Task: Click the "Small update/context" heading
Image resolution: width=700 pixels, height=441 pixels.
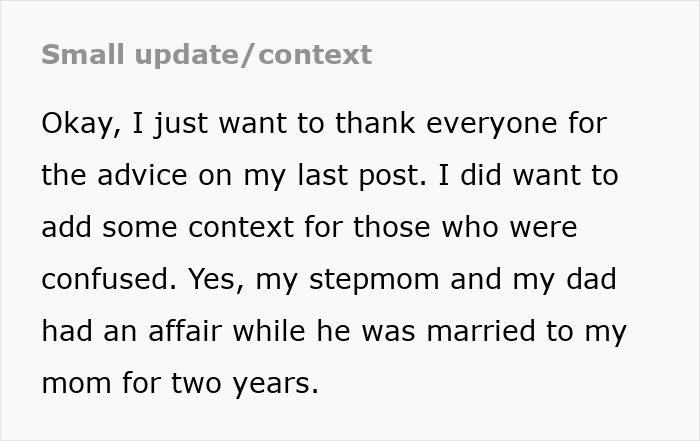Action: click(x=206, y=54)
